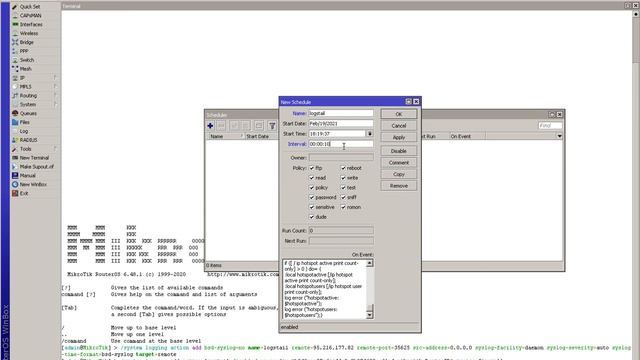640x360 pixels.
Task: Click the Interval field
Action: pyautogui.click(x=341, y=144)
